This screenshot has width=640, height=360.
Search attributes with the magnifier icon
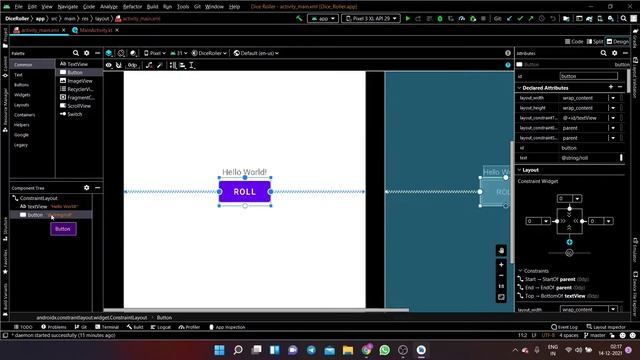(603, 53)
